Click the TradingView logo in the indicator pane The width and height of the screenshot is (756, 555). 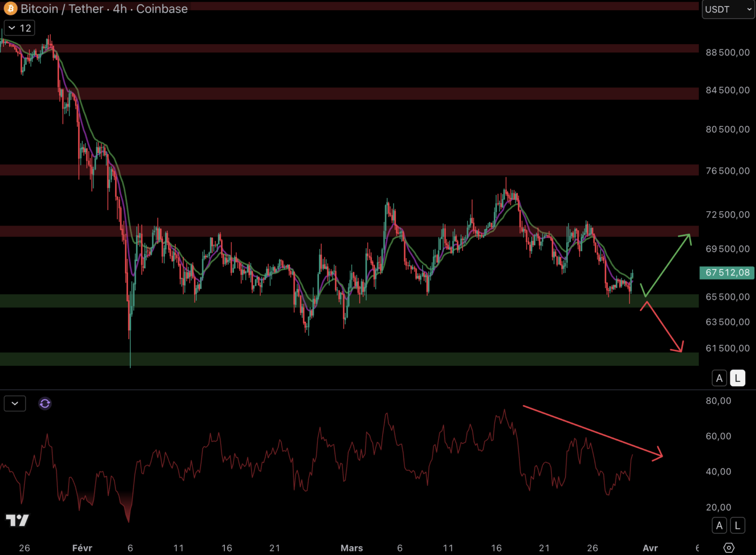coord(17,520)
